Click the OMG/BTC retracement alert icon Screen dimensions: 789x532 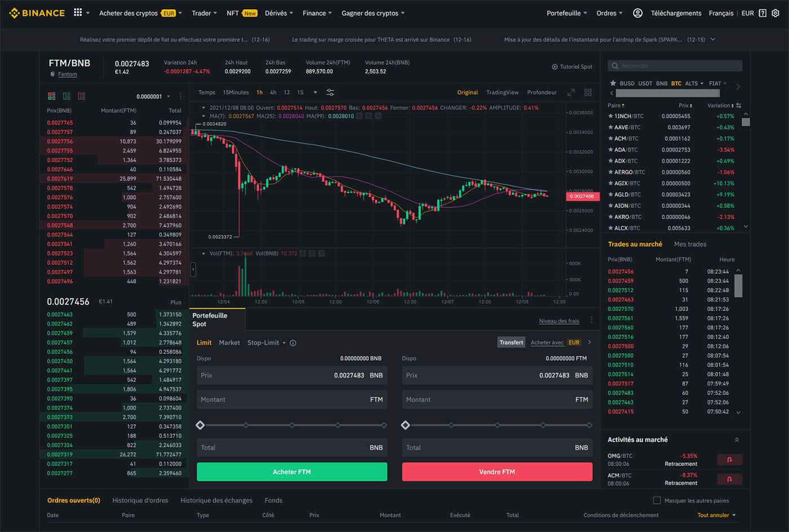pyautogui.click(x=729, y=459)
